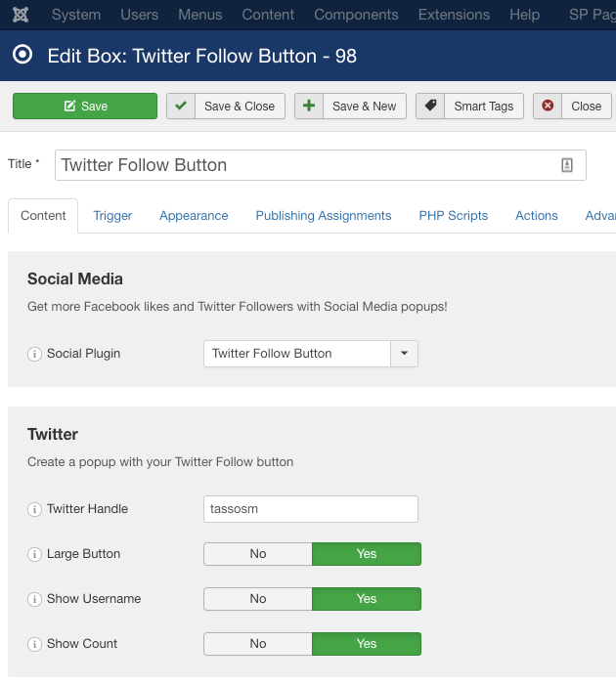
Task: Set Show Username to Yes
Action: click(x=367, y=599)
